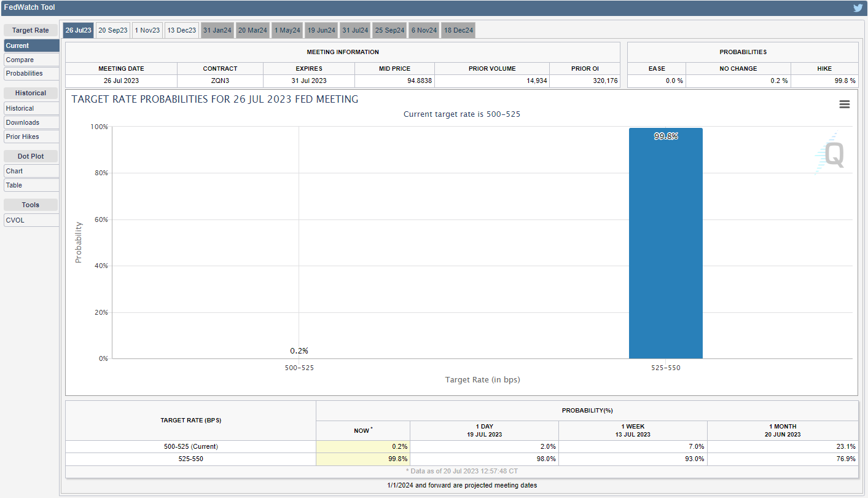868x498 pixels.
Task: Open Probabilities in the sidebar
Action: 31,73
